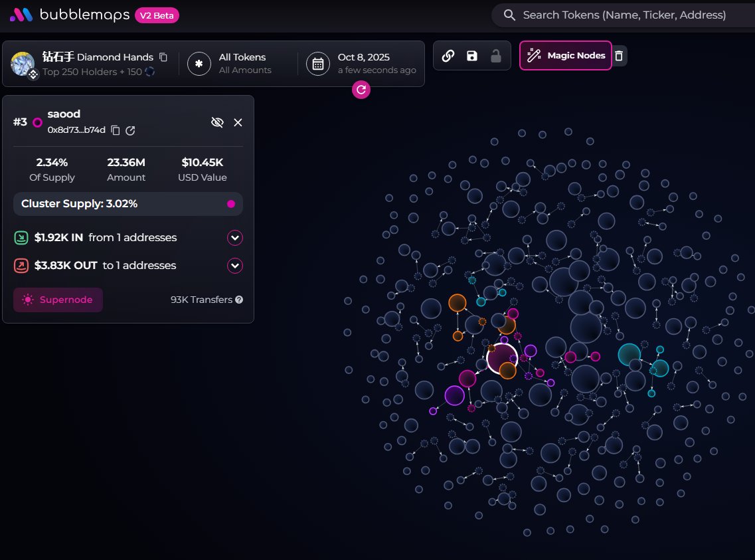Toggle the Supernode button

[58, 300]
